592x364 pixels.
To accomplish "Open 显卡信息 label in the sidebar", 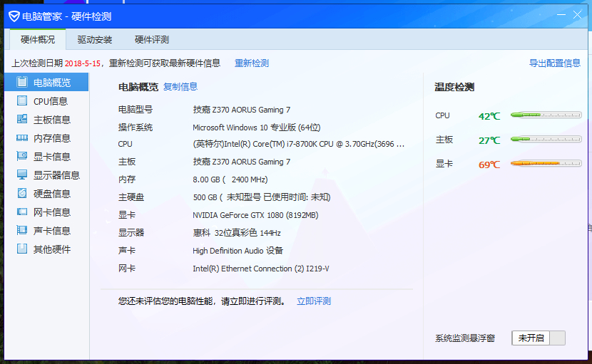I will (x=52, y=157).
